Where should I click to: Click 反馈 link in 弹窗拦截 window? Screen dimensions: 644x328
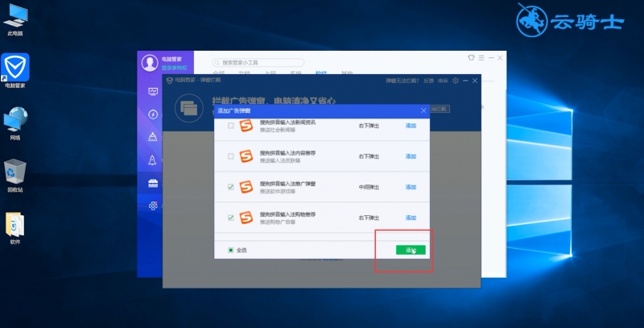[429, 81]
